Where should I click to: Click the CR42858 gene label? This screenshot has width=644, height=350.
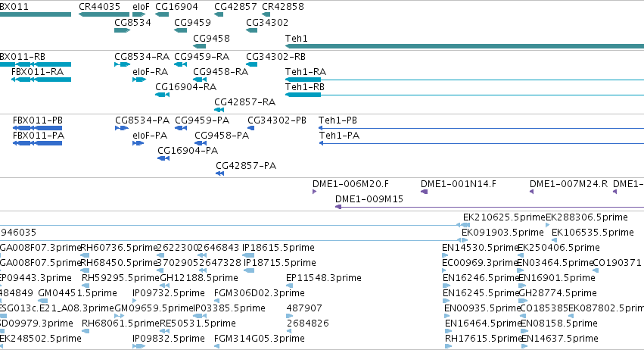[x=283, y=7]
